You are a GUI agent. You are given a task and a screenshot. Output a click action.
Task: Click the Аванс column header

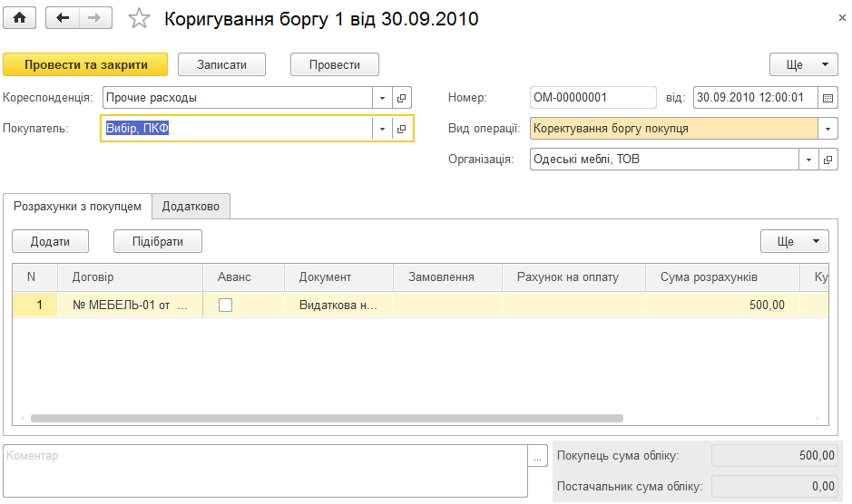pos(243,277)
